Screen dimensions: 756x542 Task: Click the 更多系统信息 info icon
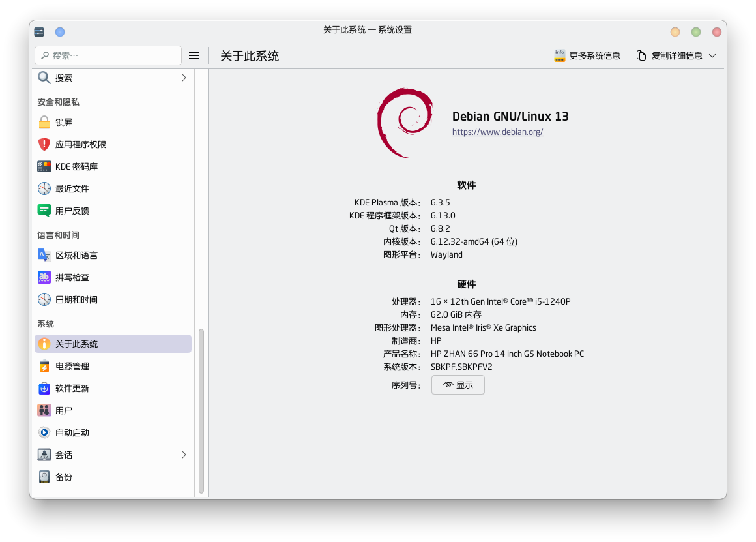[x=559, y=55]
